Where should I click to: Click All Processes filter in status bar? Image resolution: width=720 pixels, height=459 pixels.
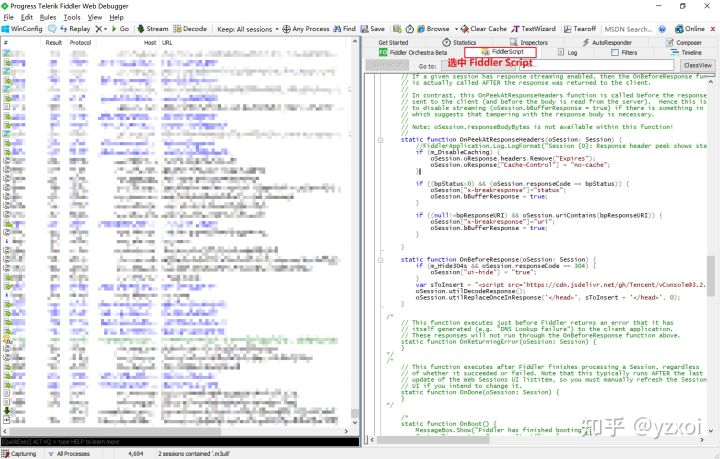(x=69, y=453)
